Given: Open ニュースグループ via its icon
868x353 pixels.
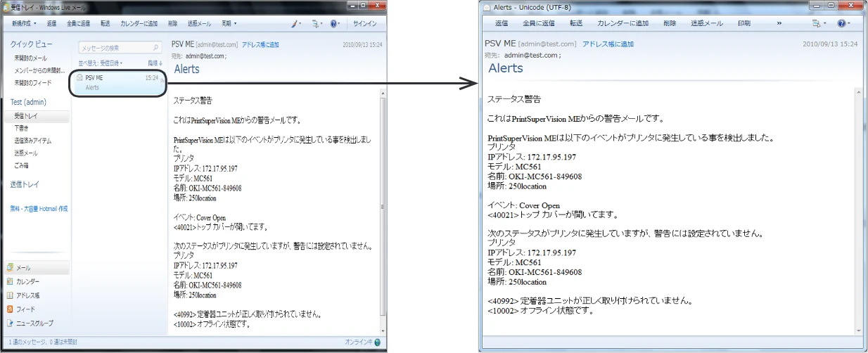Looking at the screenshot, I should [10, 323].
